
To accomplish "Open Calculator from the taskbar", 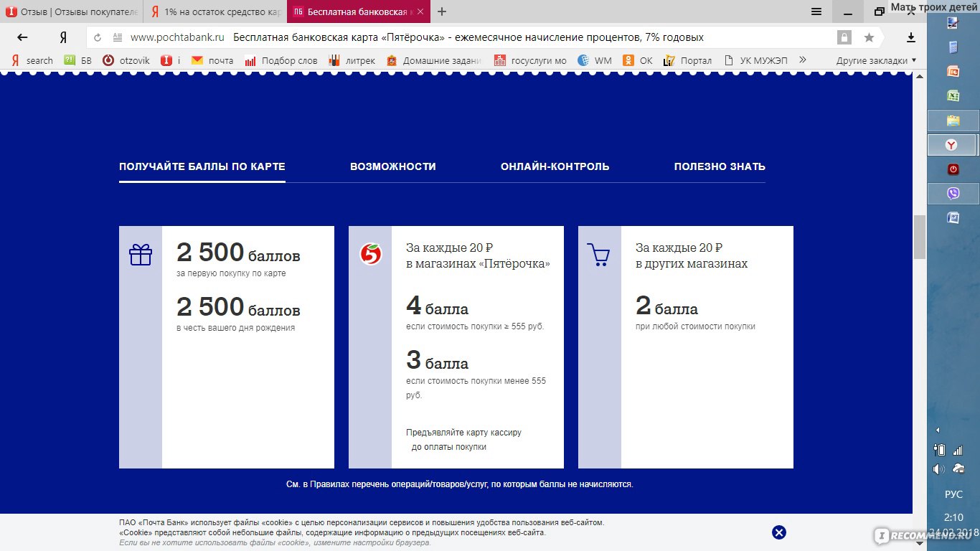I will (x=953, y=47).
